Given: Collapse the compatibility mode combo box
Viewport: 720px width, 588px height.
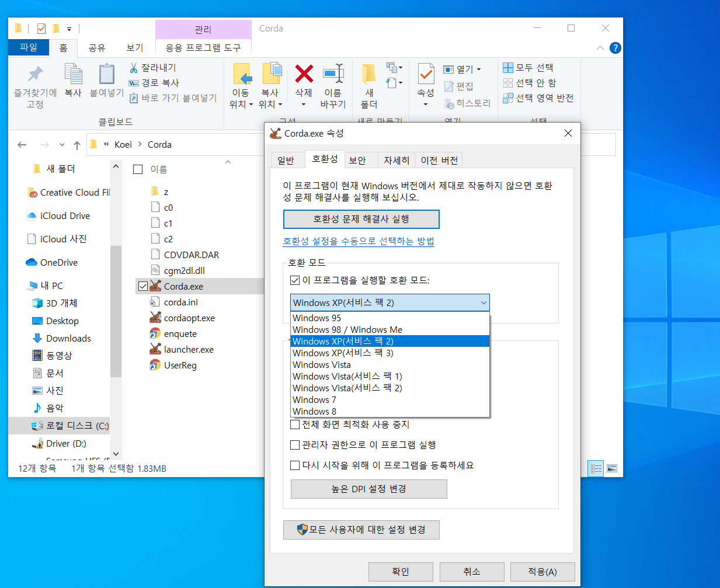Looking at the screenshot, I should [x=484, y=302].
